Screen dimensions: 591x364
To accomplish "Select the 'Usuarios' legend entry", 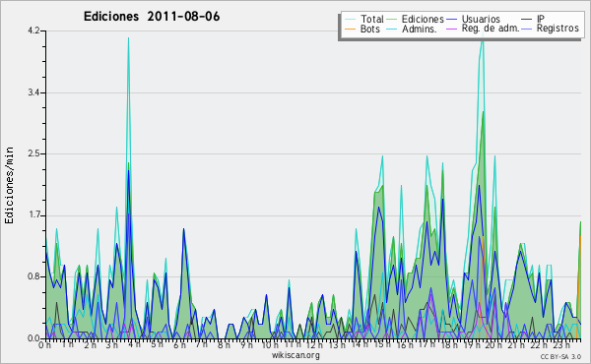I will pyautogui.click(x=474, y=19).
